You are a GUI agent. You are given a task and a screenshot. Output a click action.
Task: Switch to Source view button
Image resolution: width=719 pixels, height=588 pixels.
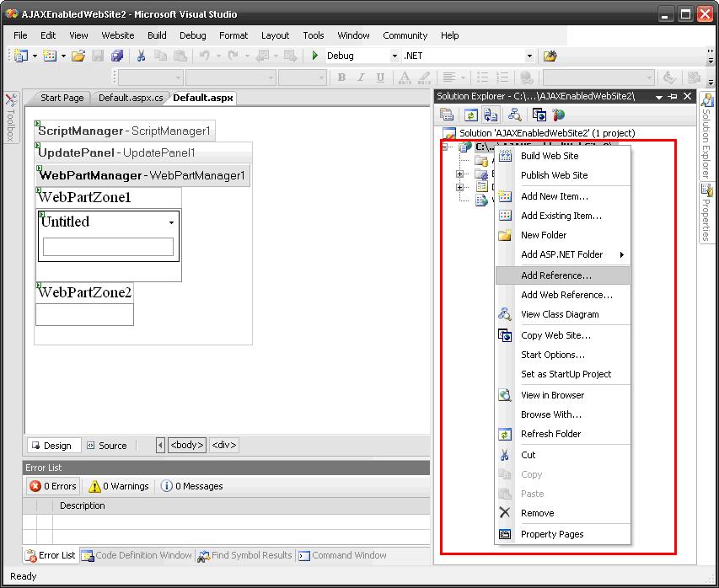(x=107, y=446)
